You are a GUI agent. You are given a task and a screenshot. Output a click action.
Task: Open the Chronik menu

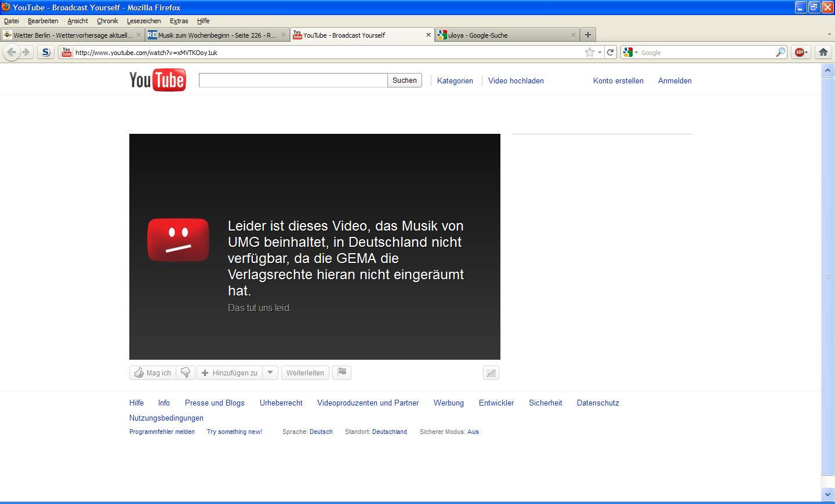pos(107,21)
